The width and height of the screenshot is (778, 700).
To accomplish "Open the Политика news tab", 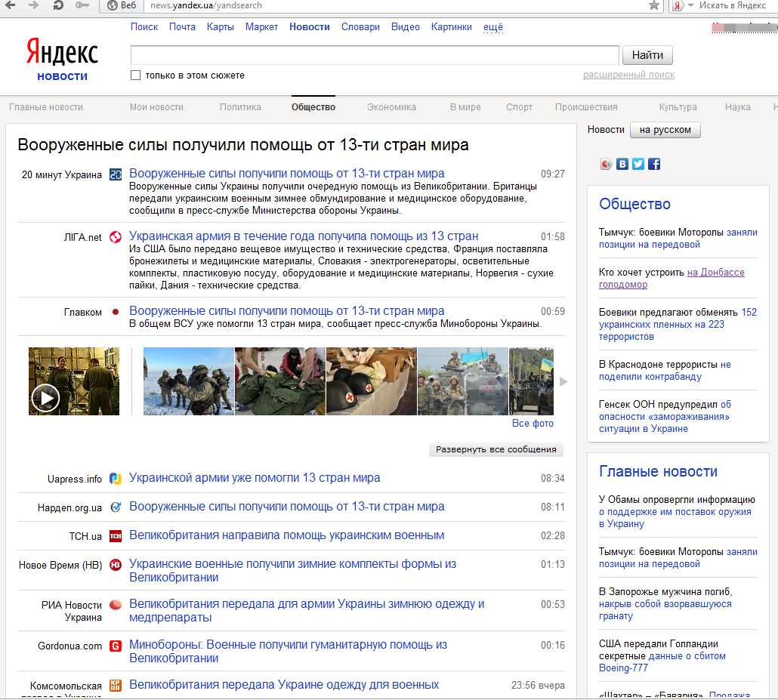I will click(240, 107).
